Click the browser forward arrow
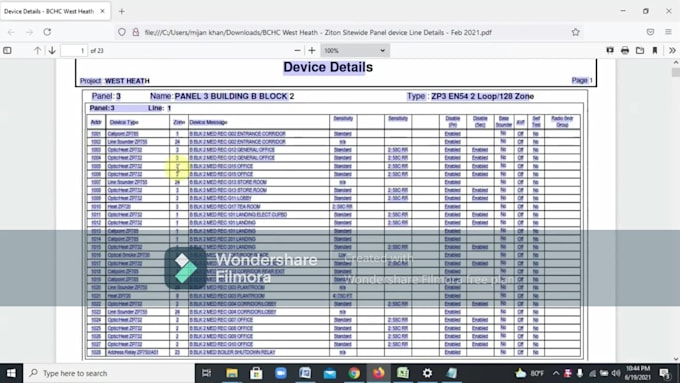Image resolution: width=680 pixels, height=383 pixels. [x=29, y=32]
